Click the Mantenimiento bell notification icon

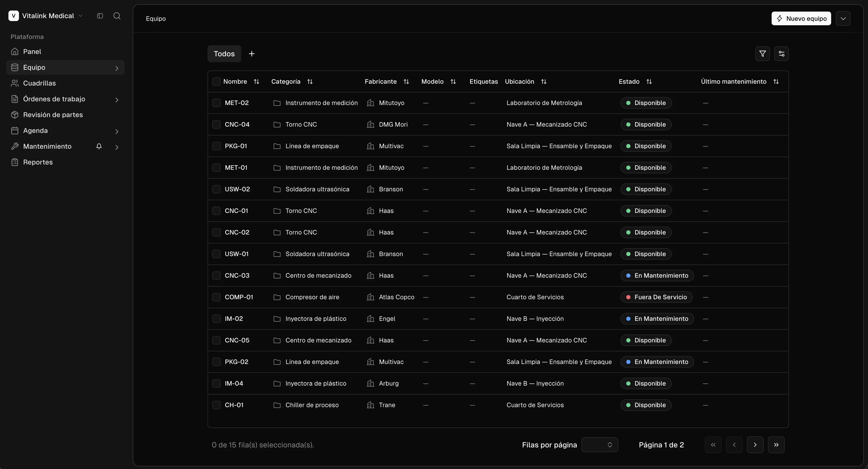[x=99, y=146]
